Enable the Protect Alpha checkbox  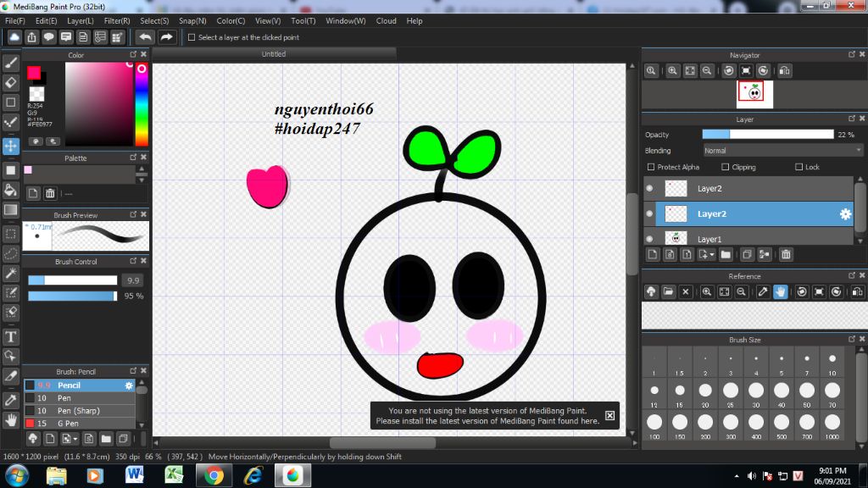(x=651, y=167)
